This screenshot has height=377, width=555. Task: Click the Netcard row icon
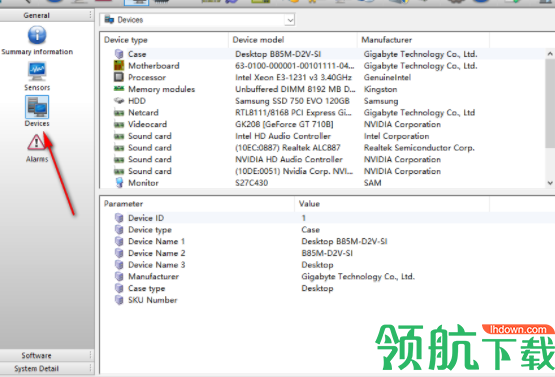click(119, 113)
